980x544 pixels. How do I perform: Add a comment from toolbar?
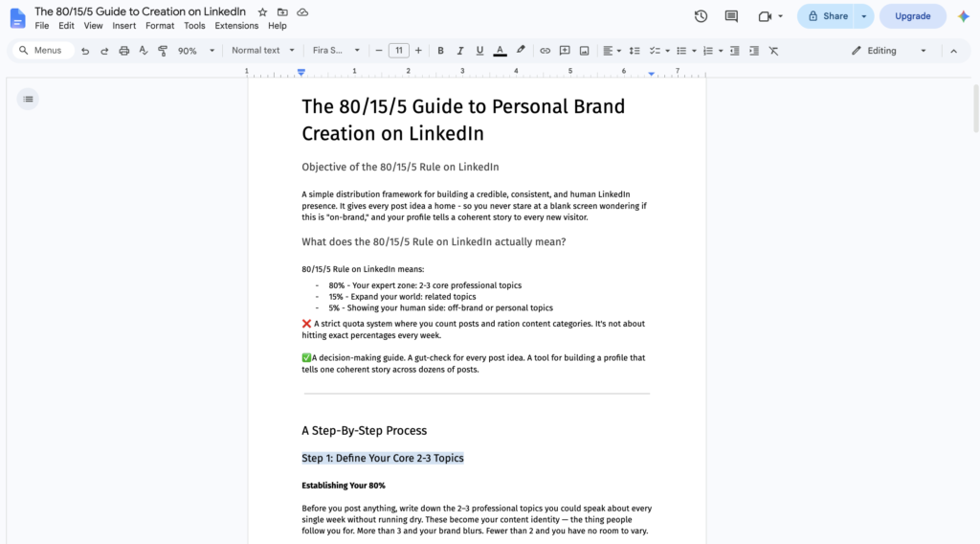coord(565,51)
